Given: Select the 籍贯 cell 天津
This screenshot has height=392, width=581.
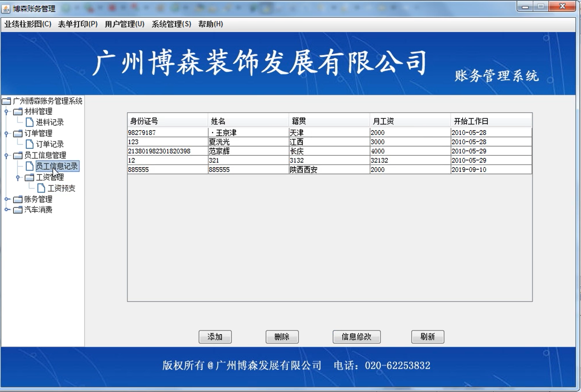Looking at the screenshot, I should 329,132.
